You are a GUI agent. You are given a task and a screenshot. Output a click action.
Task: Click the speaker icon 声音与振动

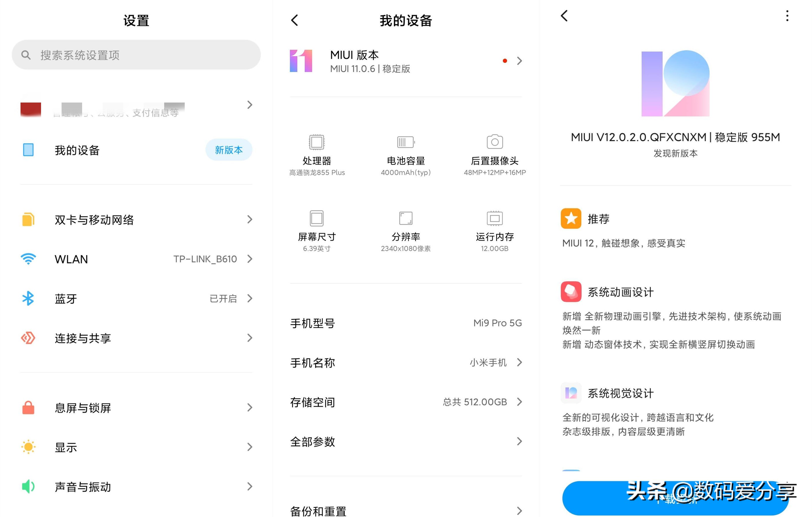(x=28, y=486)
